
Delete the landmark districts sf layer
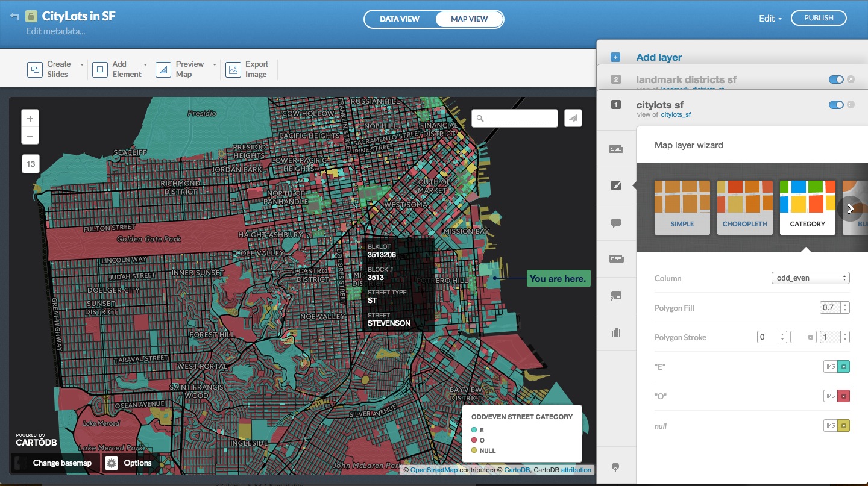point(851,79)
